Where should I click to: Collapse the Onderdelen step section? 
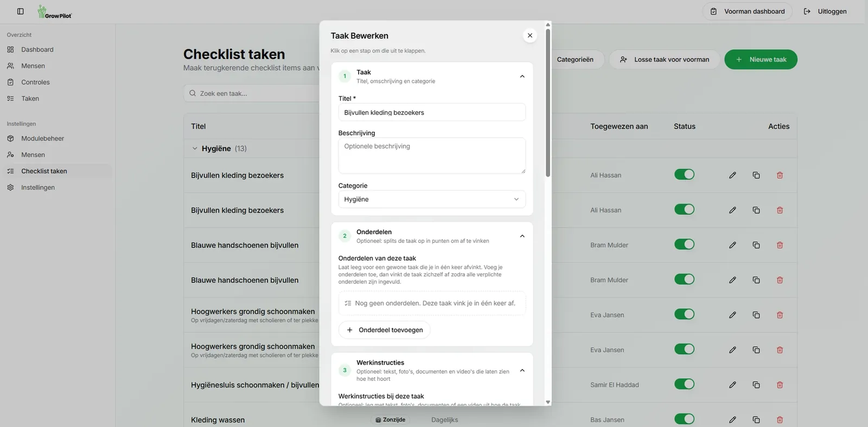tap(522, 236)
